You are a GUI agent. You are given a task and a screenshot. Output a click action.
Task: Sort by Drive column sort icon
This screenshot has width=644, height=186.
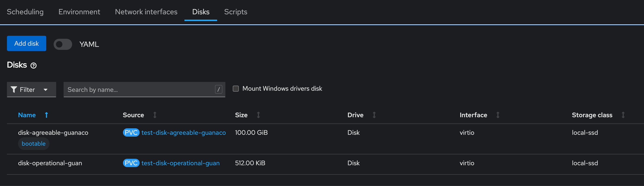(x=374, y=115)
